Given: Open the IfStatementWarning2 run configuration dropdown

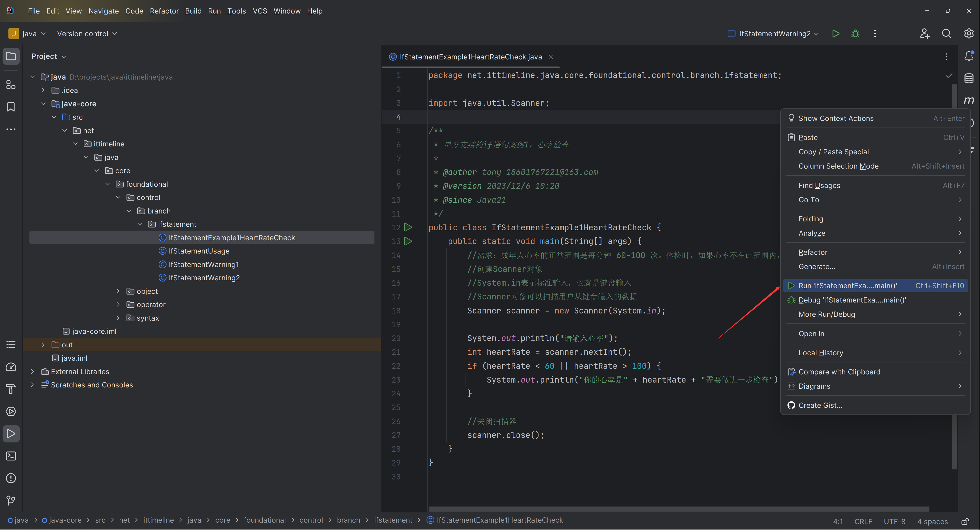Looking at the screenshot, I should coord(773,33).
